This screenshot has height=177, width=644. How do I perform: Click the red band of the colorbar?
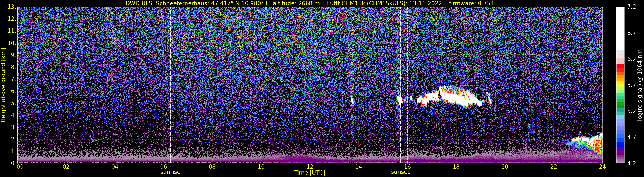[620, 68]
